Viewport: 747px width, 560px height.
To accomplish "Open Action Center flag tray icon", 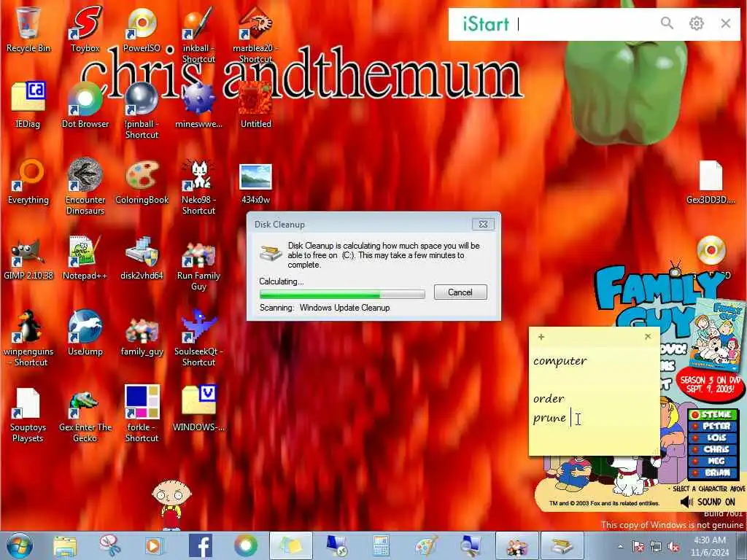I will coord(638,547).
